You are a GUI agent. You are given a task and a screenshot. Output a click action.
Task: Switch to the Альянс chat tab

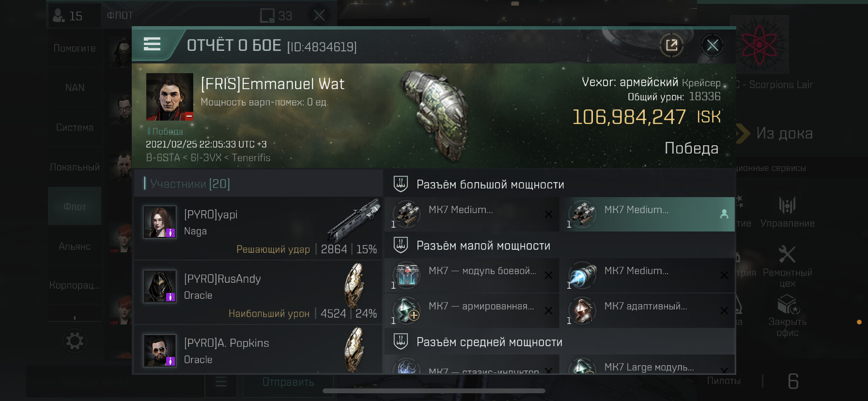75,247
